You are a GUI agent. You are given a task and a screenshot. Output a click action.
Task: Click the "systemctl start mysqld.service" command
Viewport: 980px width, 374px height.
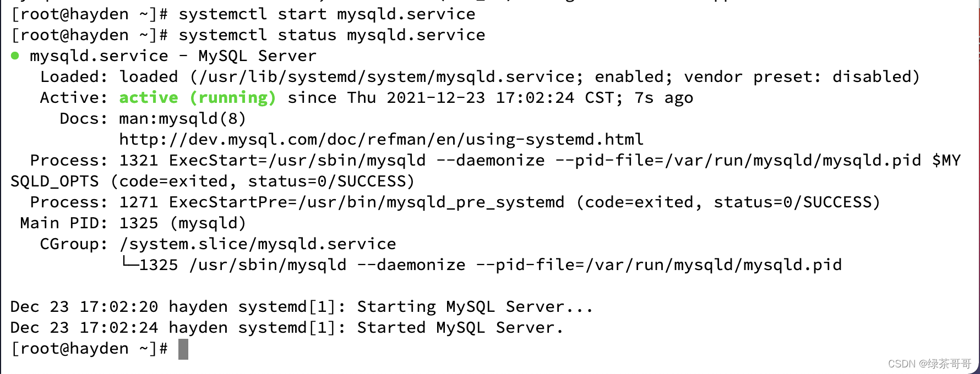click(326, 14)
